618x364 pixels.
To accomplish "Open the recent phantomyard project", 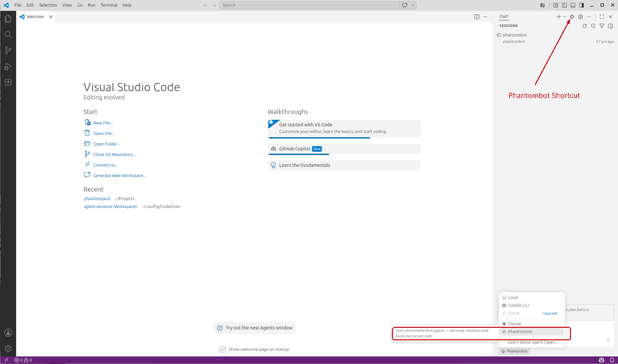I will pyautogui.click(x=97, y=198).
